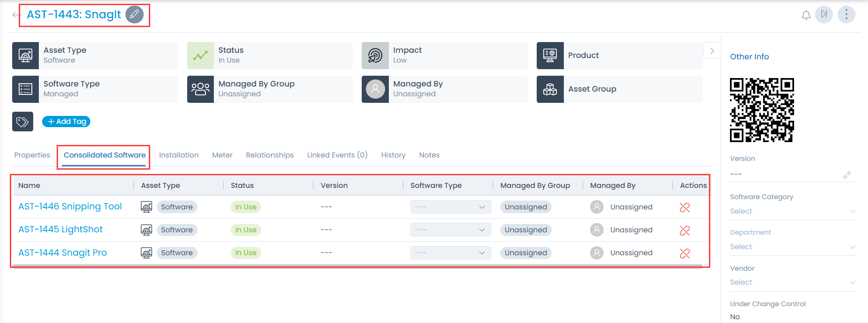Open the AST-1445 LightShot link

pyautogui.click(x=60, y=230)
